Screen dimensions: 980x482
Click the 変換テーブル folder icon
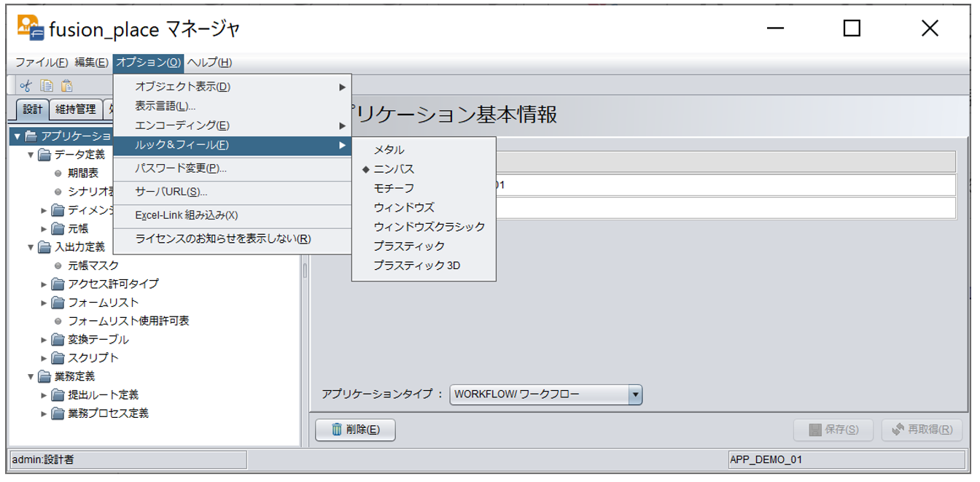(x=58, y=340)
